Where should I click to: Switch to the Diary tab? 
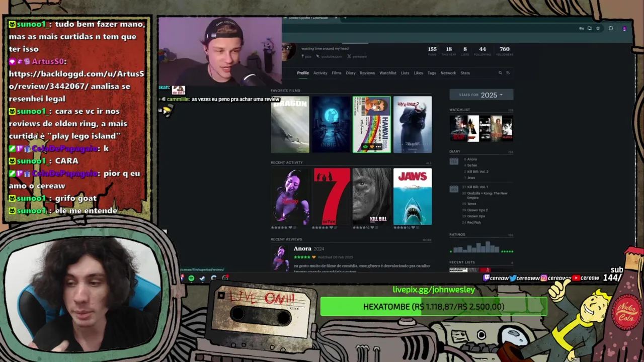351,73
